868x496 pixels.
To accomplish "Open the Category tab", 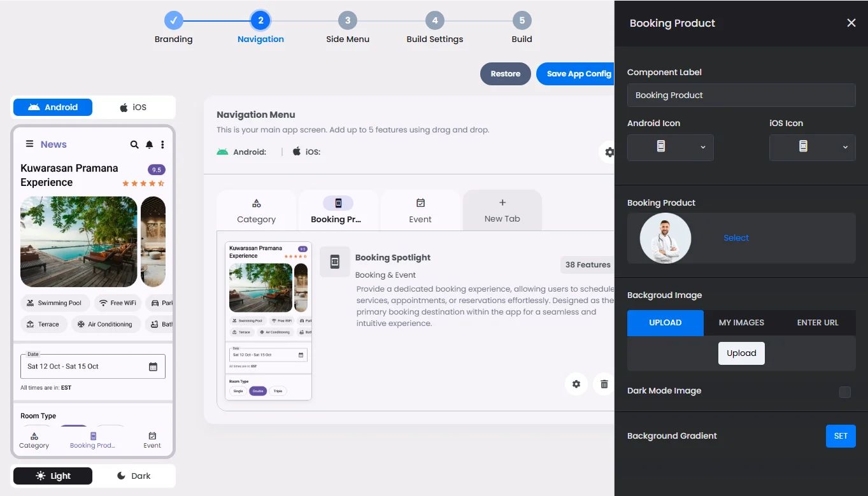I will (x=256, y=211).
